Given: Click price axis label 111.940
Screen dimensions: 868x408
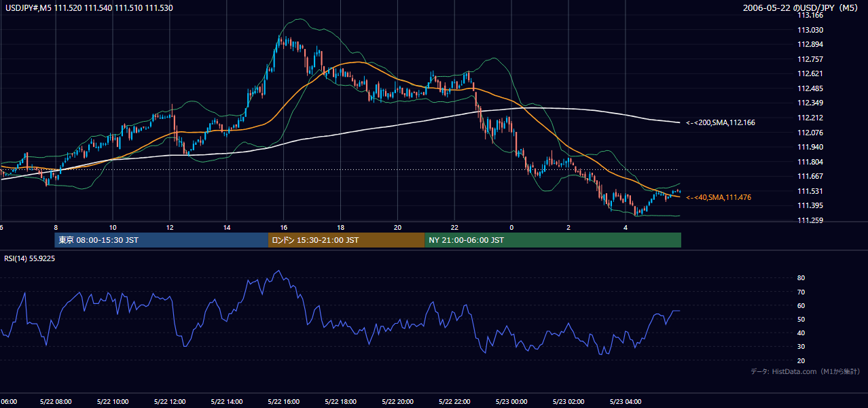Looking at the screenshot, I should pyautogui.click(x=810, y=147).
